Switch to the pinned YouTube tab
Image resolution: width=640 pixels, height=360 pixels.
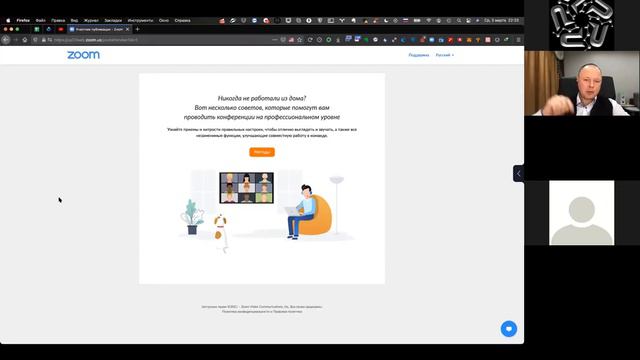pos(61,29)
